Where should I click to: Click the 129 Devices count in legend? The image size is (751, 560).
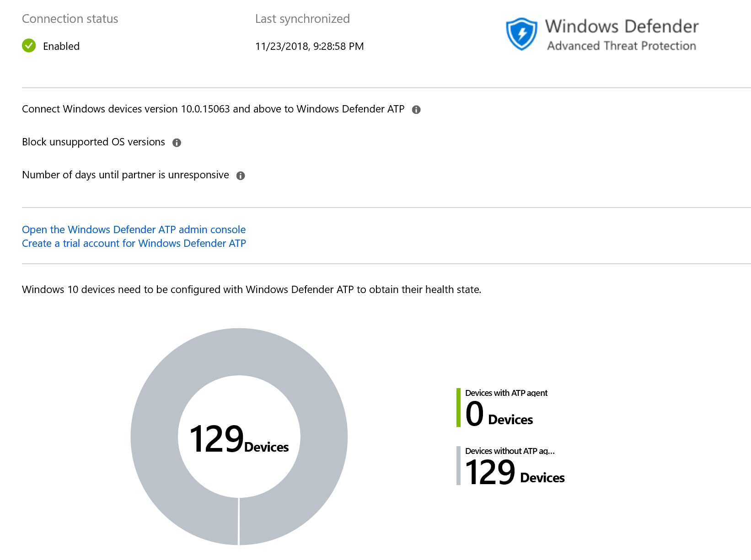click(515, 472)
